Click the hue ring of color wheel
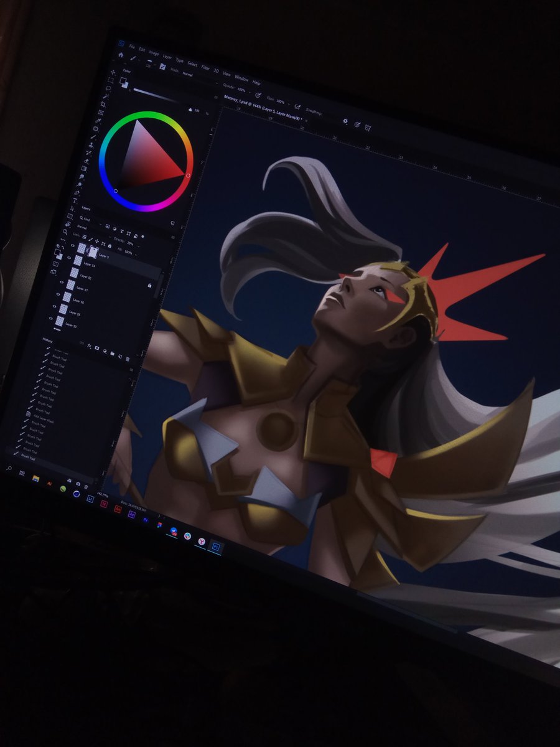Image resolution: width=560 pixels, height=747 pixels. (146, 114)
